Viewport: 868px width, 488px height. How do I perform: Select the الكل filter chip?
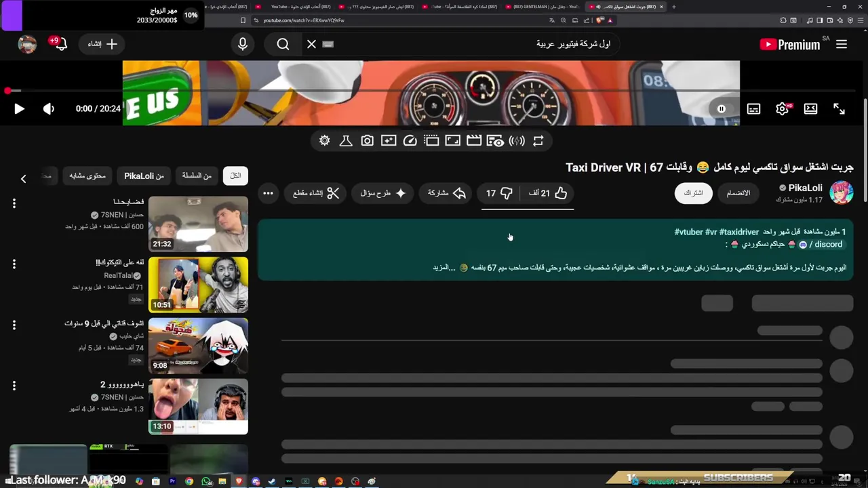[x=235, y=176]
